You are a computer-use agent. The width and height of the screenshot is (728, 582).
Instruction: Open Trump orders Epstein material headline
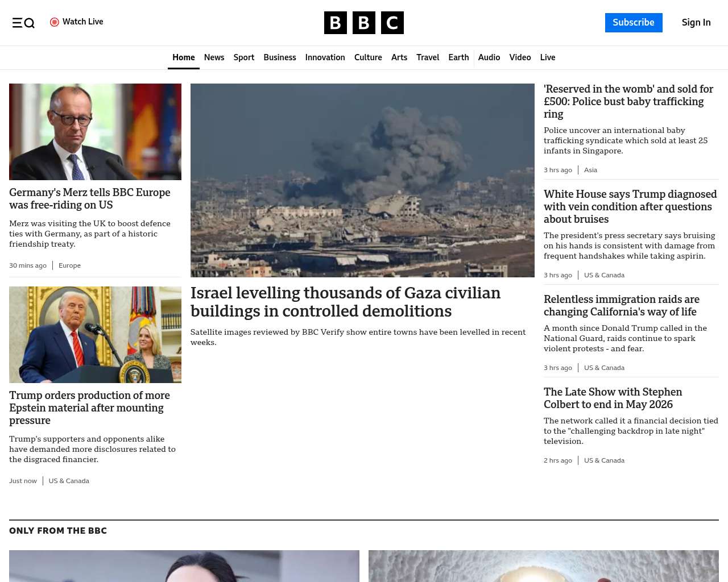89,408
